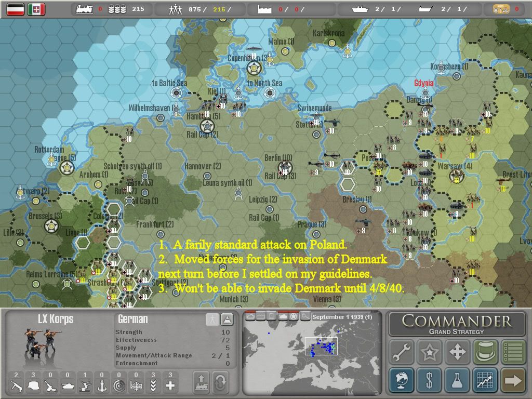Open the statistics graph panel
This screenshot has width=532, height=399.
coord(485,380)
